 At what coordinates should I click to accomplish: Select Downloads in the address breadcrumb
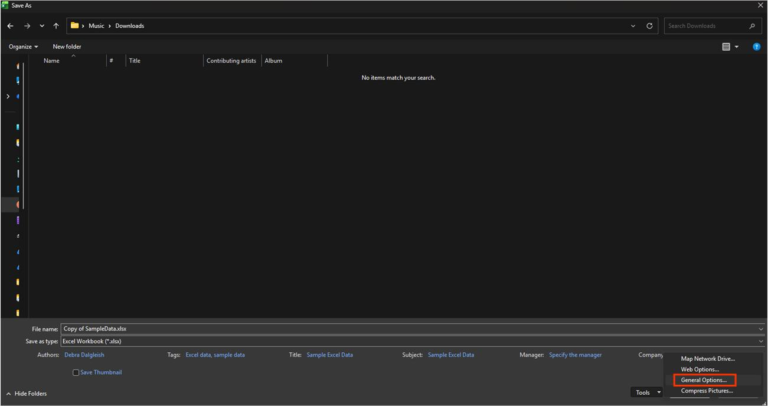click(x=129, y=26)
